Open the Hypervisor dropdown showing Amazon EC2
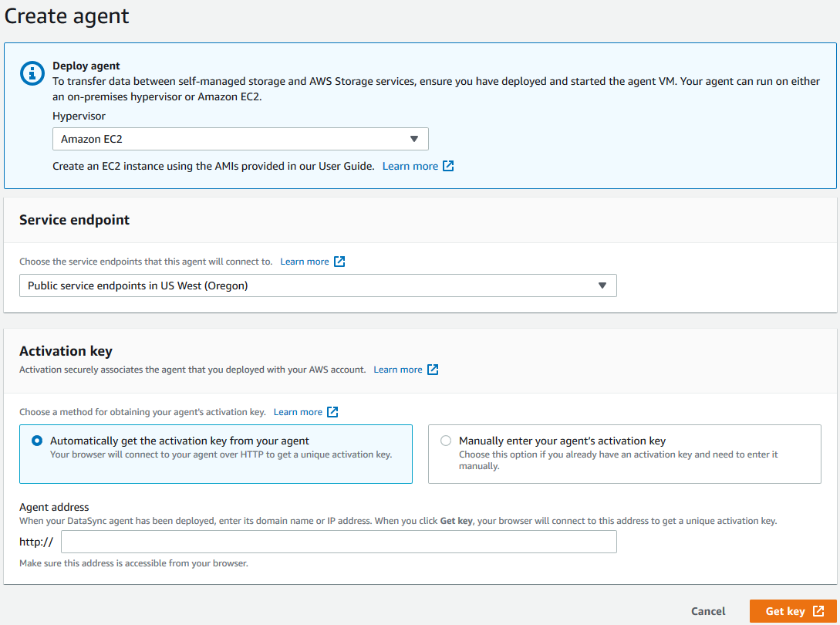Screen dimensions: 840x625 click(240, 139)
